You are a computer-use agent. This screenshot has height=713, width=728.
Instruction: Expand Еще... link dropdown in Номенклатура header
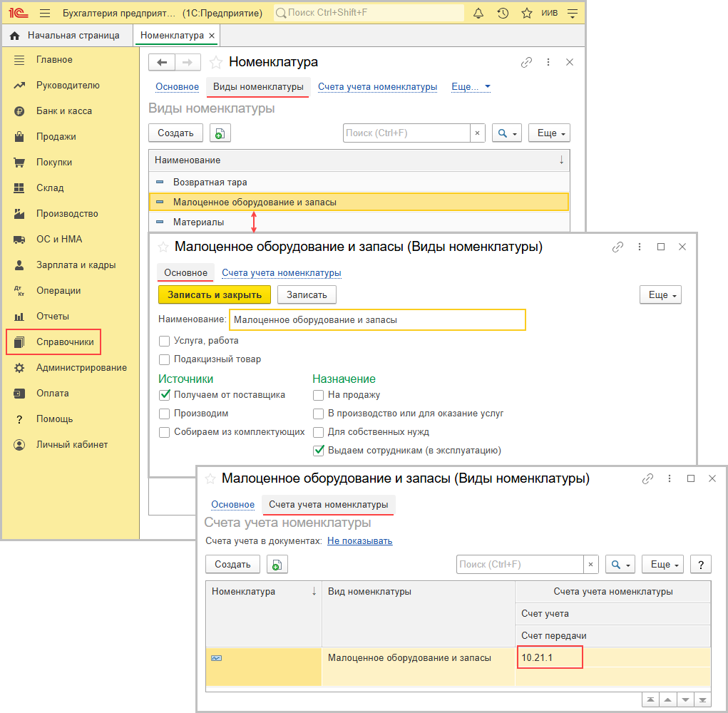tap(471, 87)
